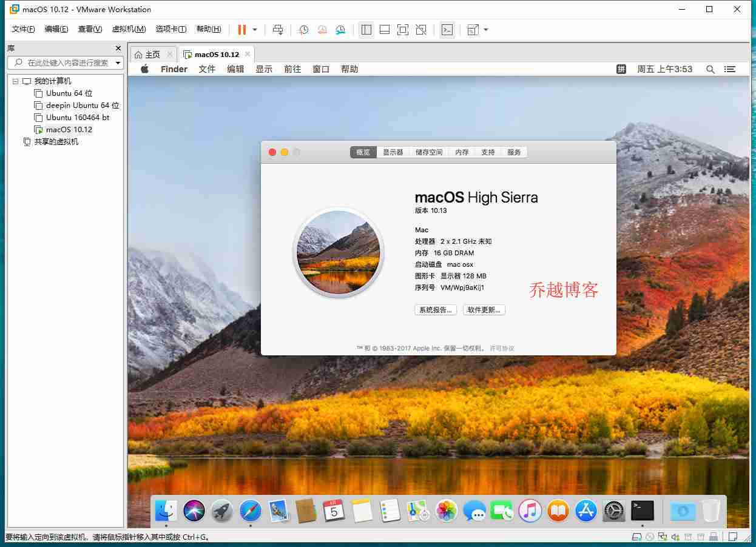Open the 许可协议 link

coord(502,349)
